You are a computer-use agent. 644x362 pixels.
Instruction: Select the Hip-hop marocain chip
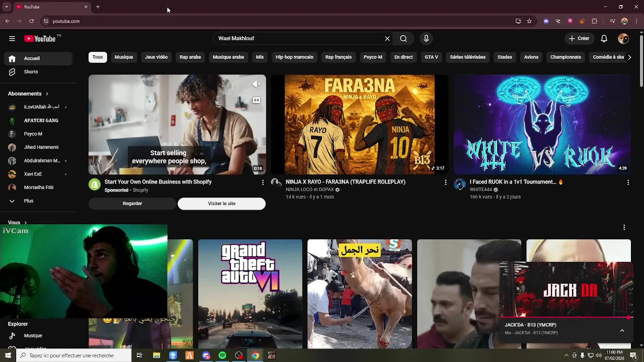click(x=294, y=57)
